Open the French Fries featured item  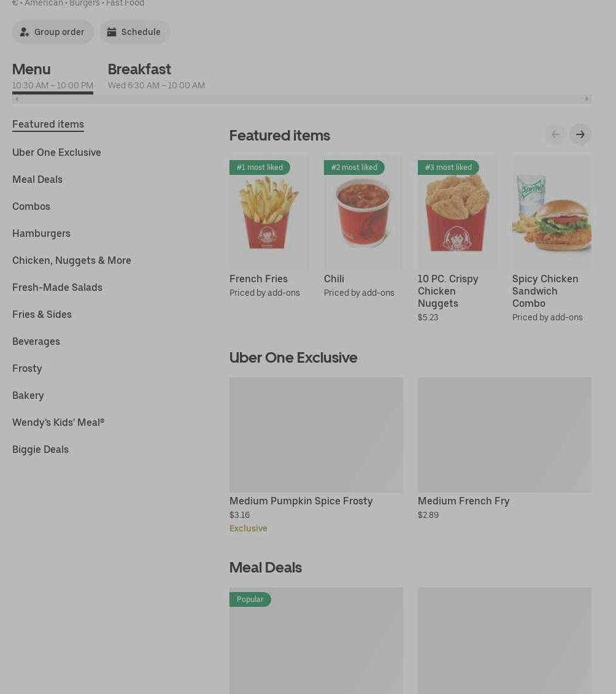coord(268,226)
